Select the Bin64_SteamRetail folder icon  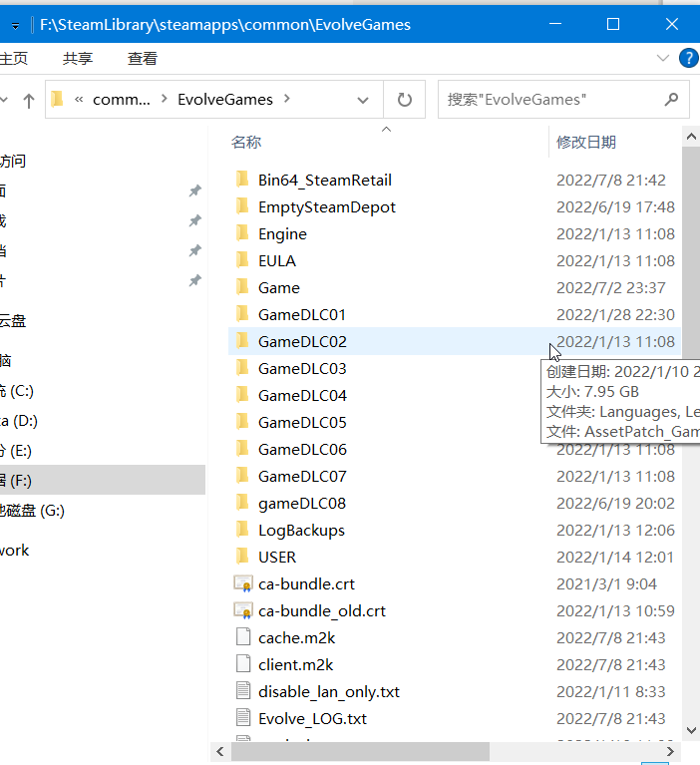point(242,180)
